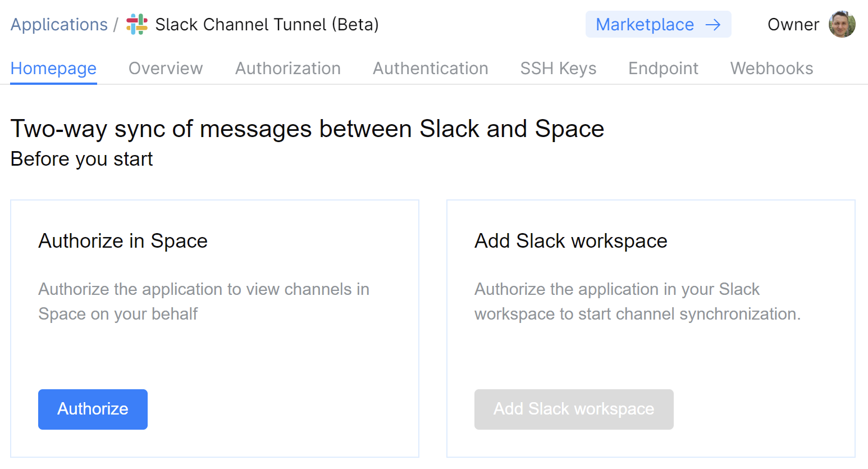Click the Authorize button in Space
The width and height of the screenshot is (868, 469).
93,409
